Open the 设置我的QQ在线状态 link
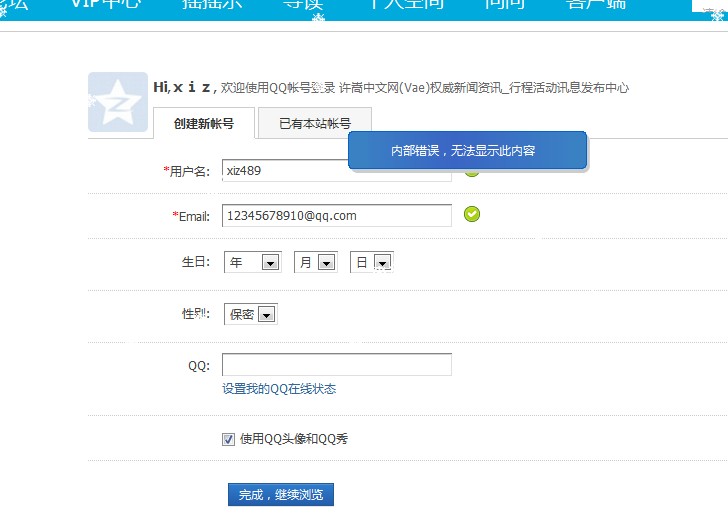 pos(279,389)
